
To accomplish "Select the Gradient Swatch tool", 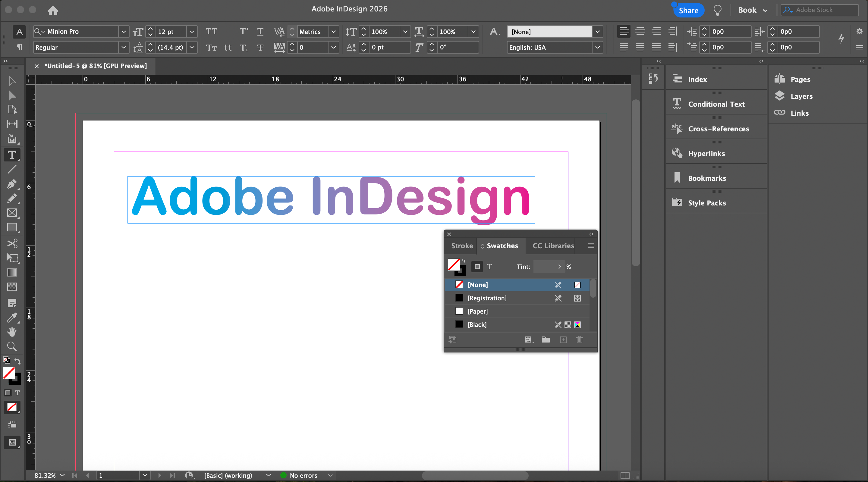I will (x=12, y=272).
